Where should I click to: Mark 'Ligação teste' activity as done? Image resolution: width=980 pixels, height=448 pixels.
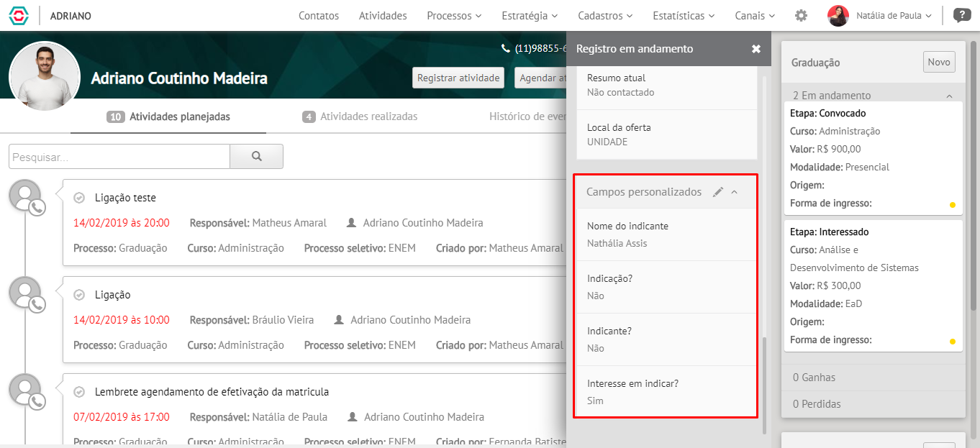click(80, 197)
